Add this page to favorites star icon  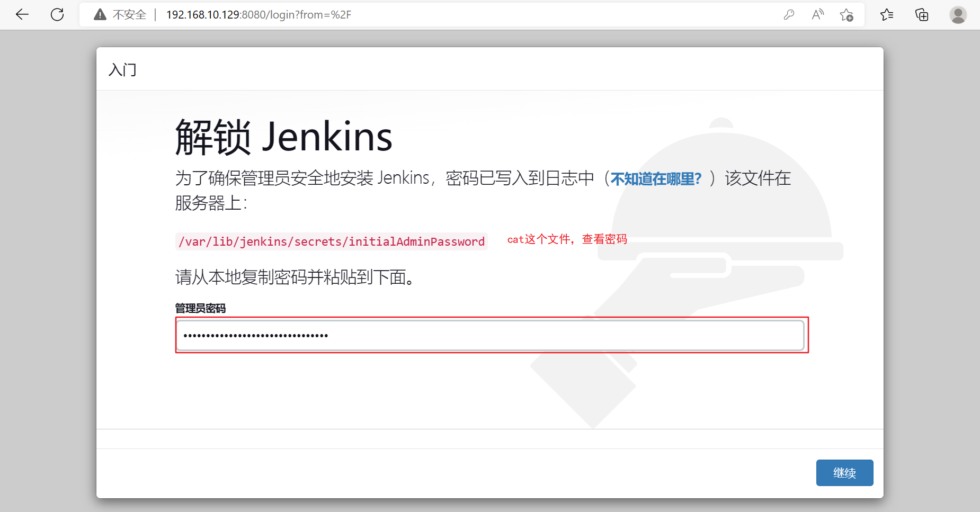tap(847, 15)
